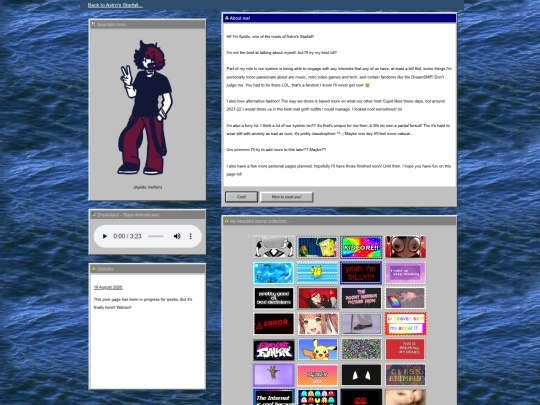This screenshot has height=405, width=540.
Task: Click the Apollo character artwork
Action: tap(146, 107)
